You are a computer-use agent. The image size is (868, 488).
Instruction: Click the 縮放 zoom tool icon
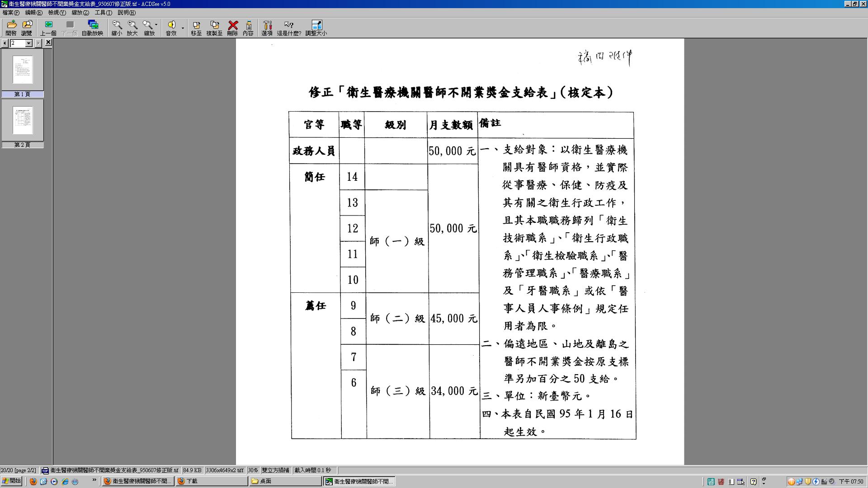(x=148, y=28)
